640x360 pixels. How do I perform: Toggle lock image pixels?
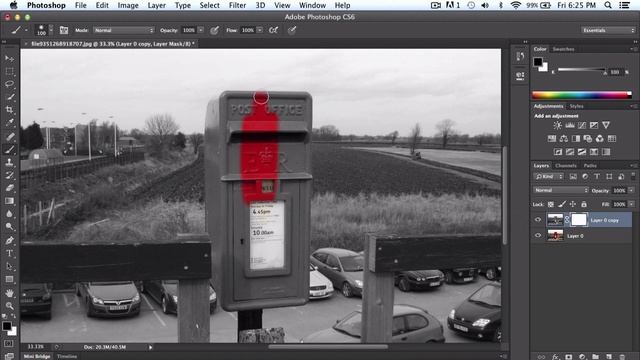point(562,204)
